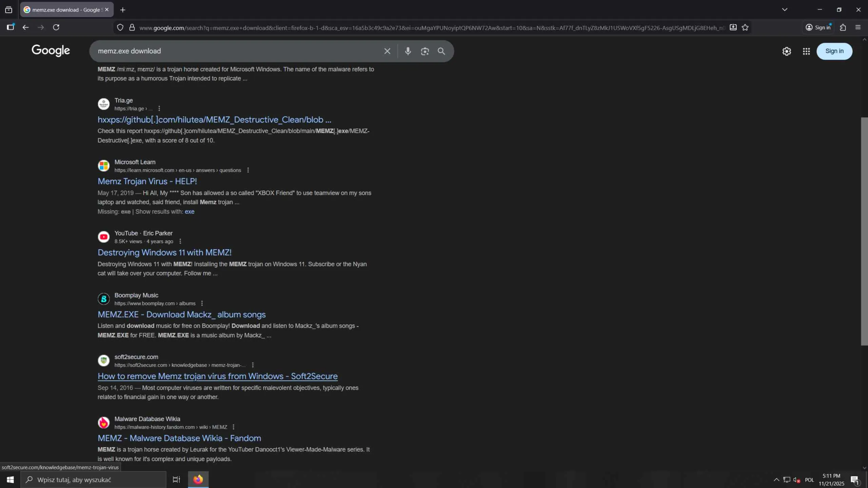Open the Firefox hamburger application menu
The height and width of the screenshot is (488, 868).
[x=858, y=27]
